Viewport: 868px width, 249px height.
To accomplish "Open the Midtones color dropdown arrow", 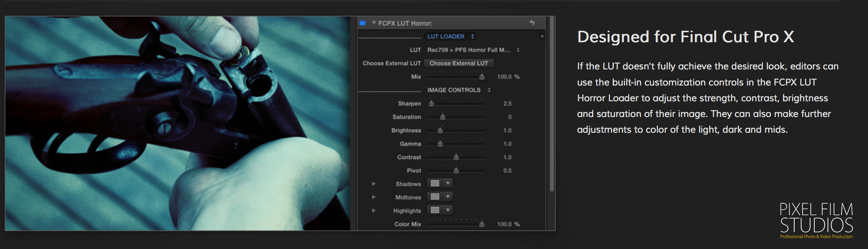I will click(x=448, y=196).
